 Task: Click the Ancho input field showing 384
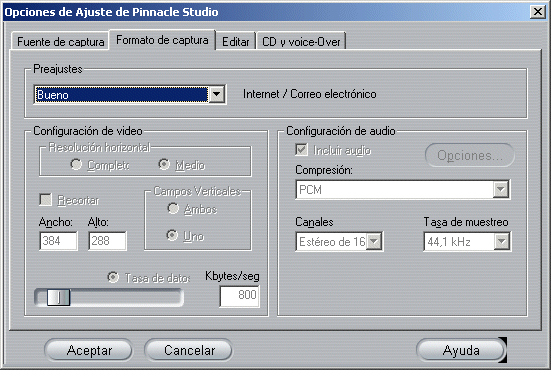click(58, 241)
